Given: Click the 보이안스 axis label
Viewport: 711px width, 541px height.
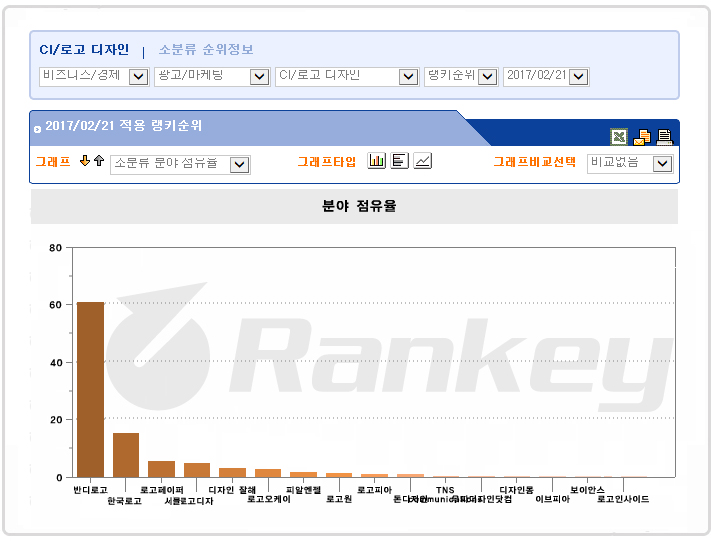Looking at the screenshot, I should point(587,490).
